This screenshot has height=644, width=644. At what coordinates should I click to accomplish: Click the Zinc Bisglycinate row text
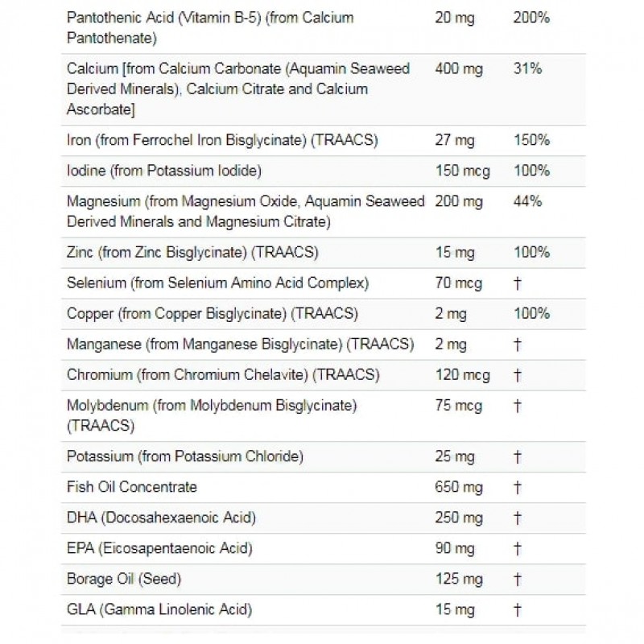192,252
